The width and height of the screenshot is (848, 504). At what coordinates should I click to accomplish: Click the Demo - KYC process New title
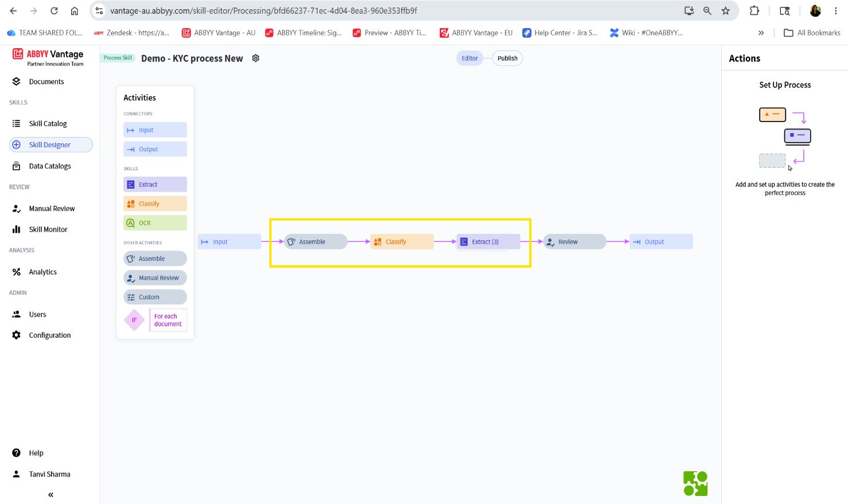(192, 58)
